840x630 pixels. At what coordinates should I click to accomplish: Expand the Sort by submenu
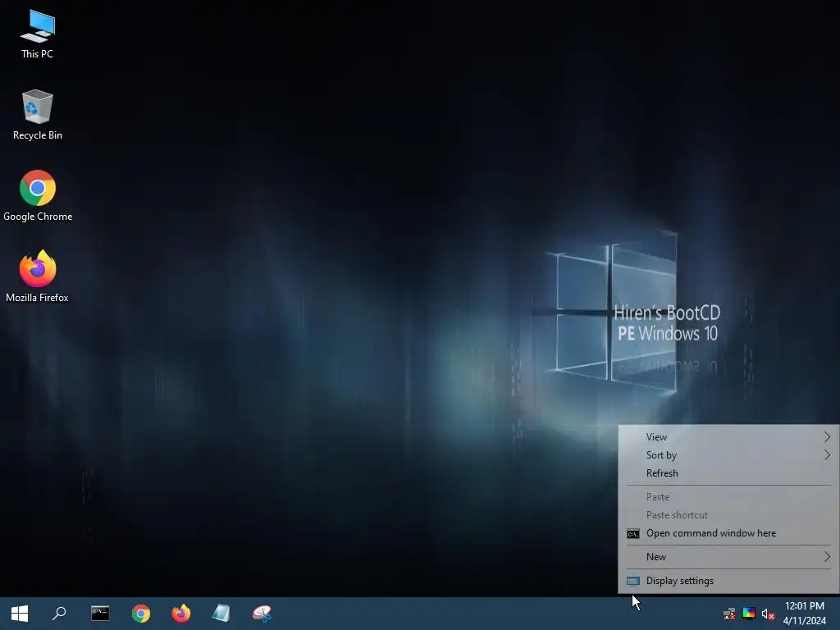pyautogui.click(x=728, y=455)
